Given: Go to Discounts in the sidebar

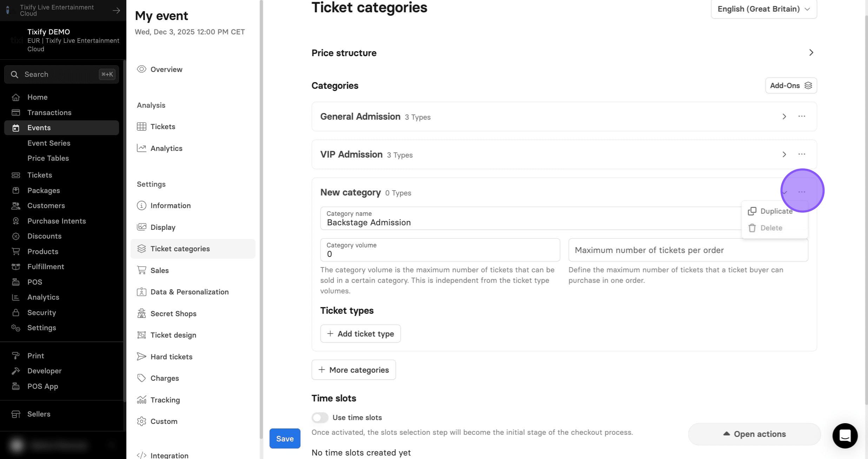Looking at the screenshot, I should tap(45, 236).
